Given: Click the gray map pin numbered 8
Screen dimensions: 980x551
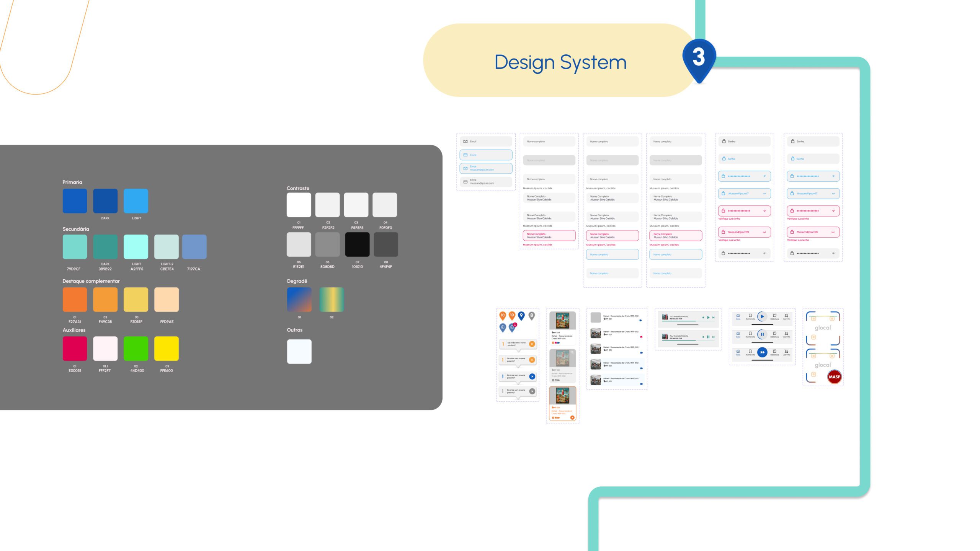Looking at the screenshot, I should click(531, 316).
